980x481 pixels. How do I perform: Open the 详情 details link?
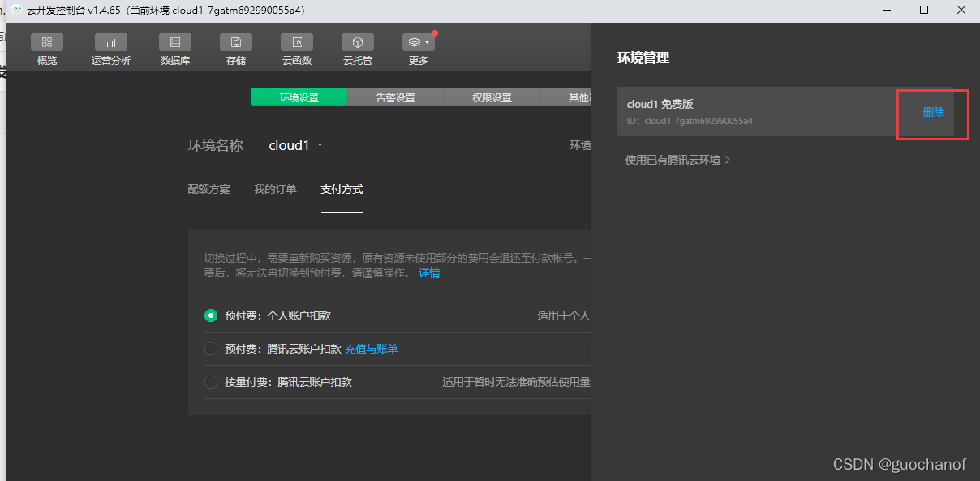(429, 273)
